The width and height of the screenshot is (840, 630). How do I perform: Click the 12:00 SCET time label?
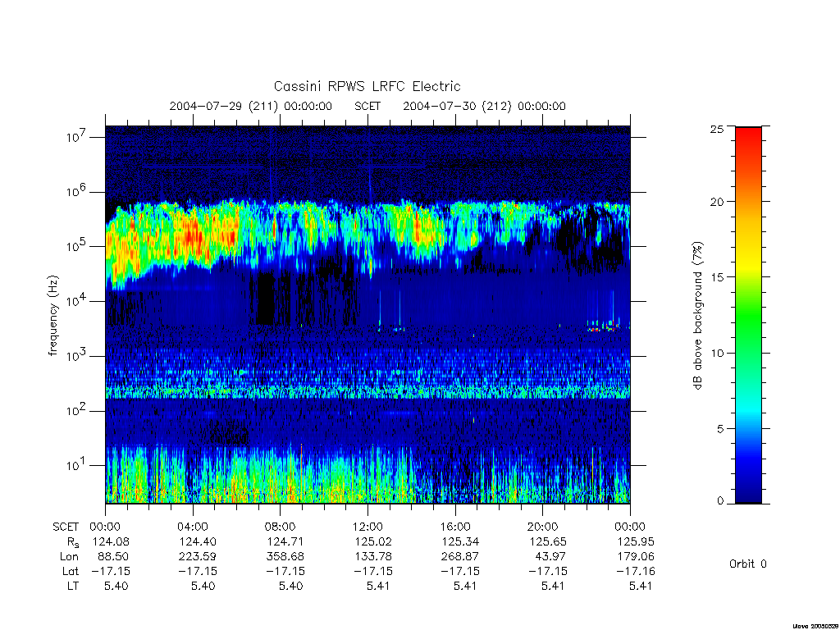tap(367, 527)
